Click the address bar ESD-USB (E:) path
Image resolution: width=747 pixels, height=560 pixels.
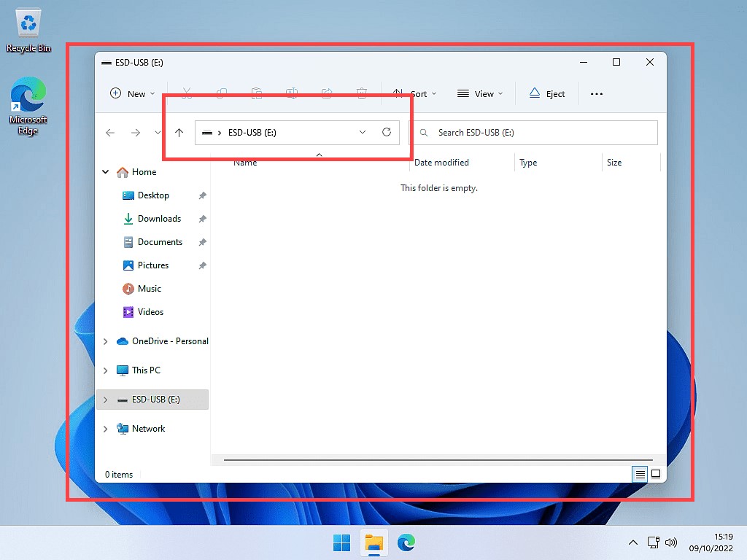pyautogui.click(x=252, y=133)
